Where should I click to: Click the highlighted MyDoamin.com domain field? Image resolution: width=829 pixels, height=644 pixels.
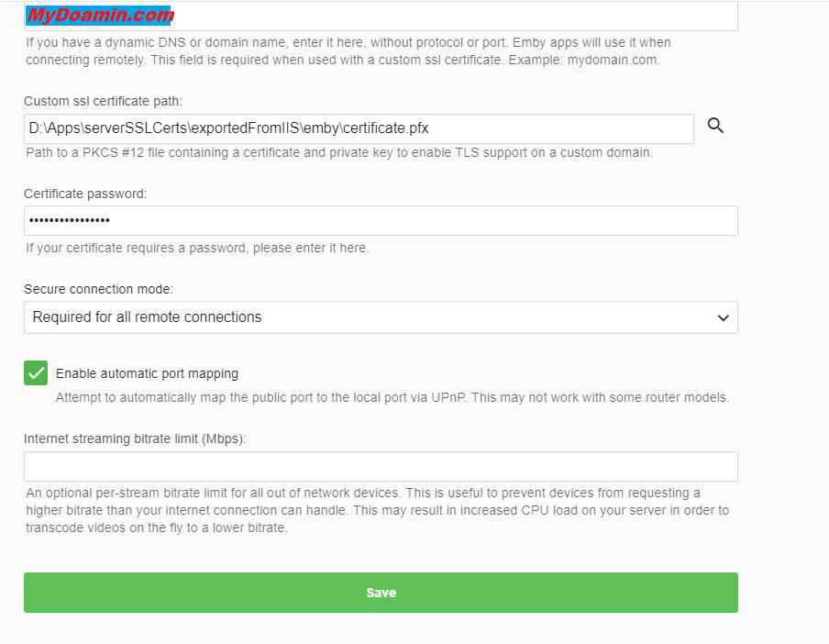(x=101, y=16)
